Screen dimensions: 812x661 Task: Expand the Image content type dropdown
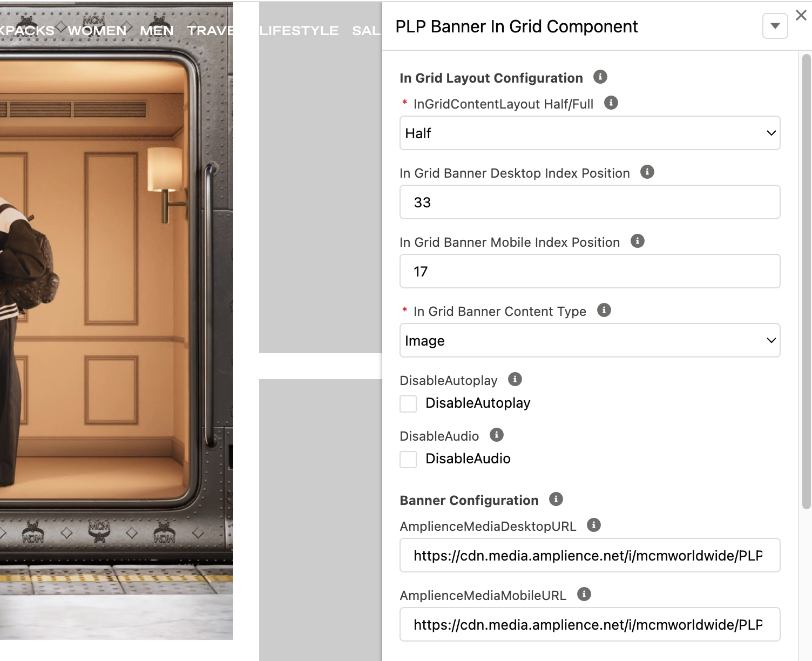click(590, 341)
